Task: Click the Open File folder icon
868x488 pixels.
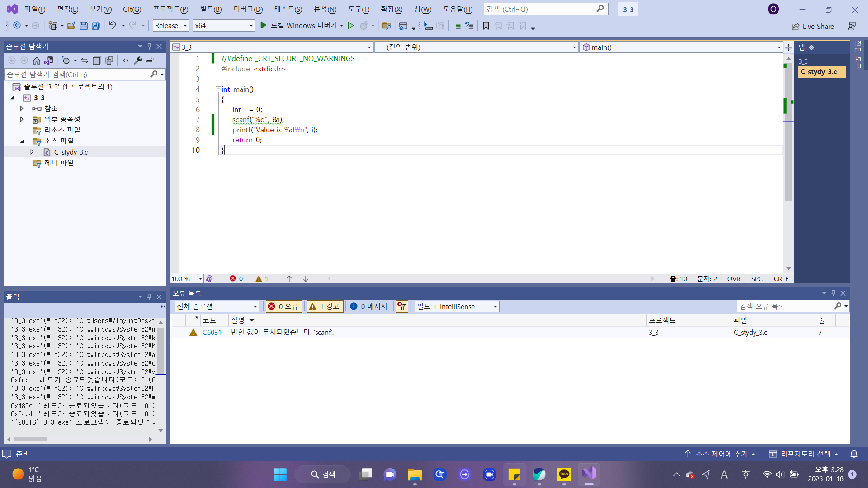Action: (x=71, y=26)
